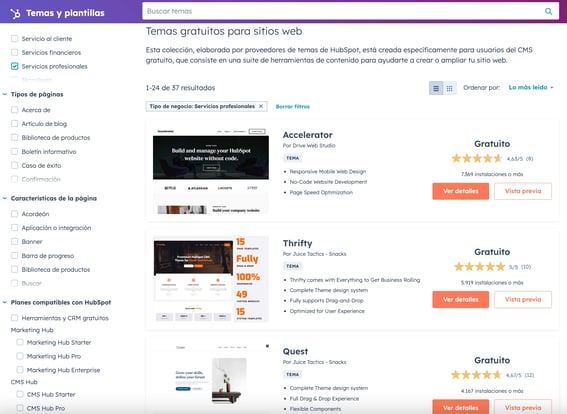Click 5.919 instalaciones o más text

point(492,283)
